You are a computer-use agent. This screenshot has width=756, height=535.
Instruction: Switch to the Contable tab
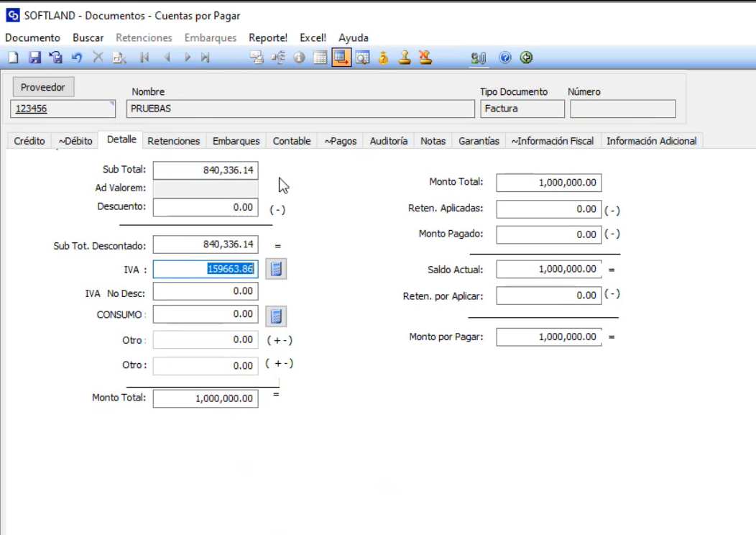pyautogui.click(x=292, y=141)
